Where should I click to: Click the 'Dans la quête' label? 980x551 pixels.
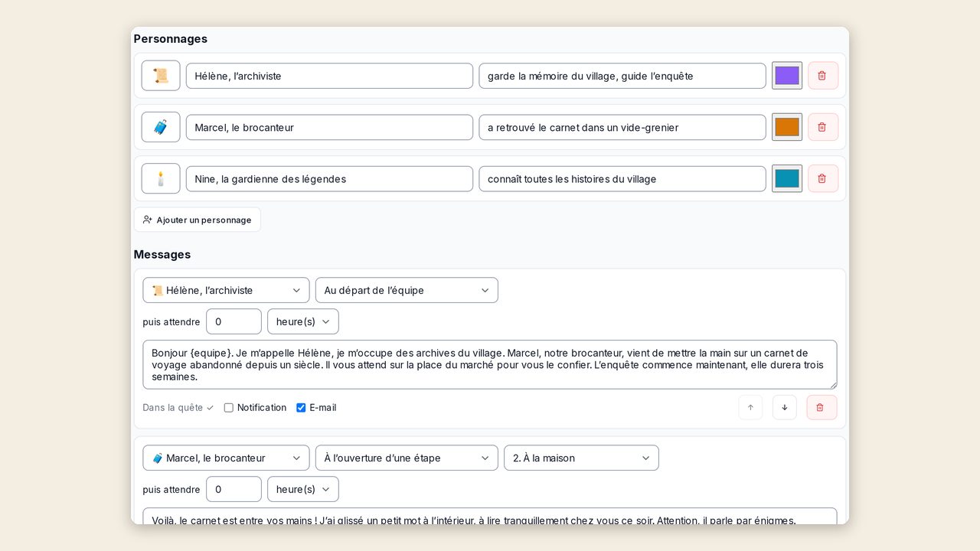click(x=178, y=408)
